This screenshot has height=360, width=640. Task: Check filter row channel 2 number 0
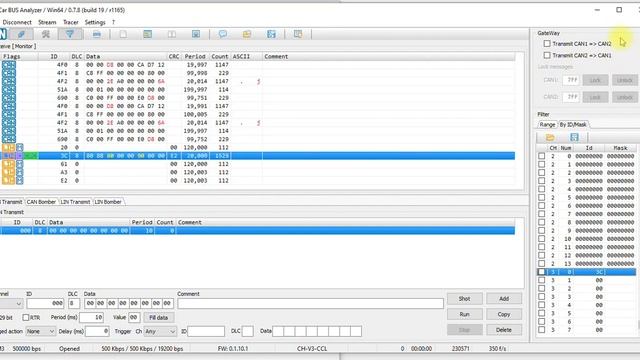tap(542, 156)
